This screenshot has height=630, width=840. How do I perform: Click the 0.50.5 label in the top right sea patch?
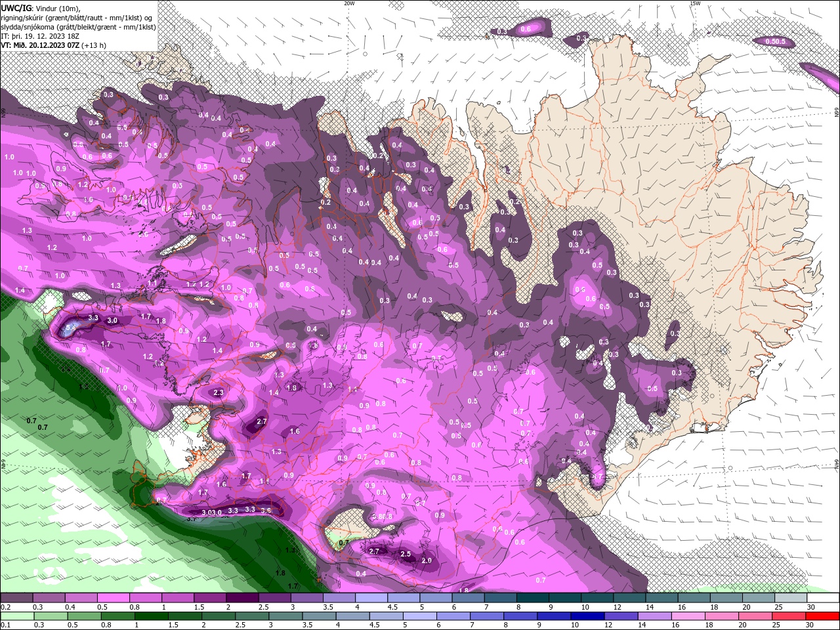tap(776, 41)
